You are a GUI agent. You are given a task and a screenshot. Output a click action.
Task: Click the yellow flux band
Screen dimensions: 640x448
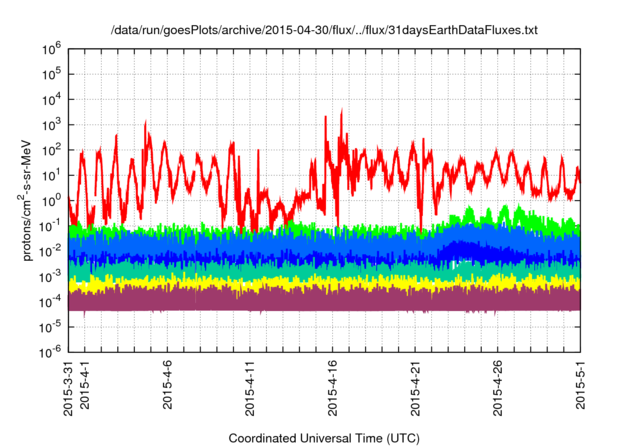(324, 283)
